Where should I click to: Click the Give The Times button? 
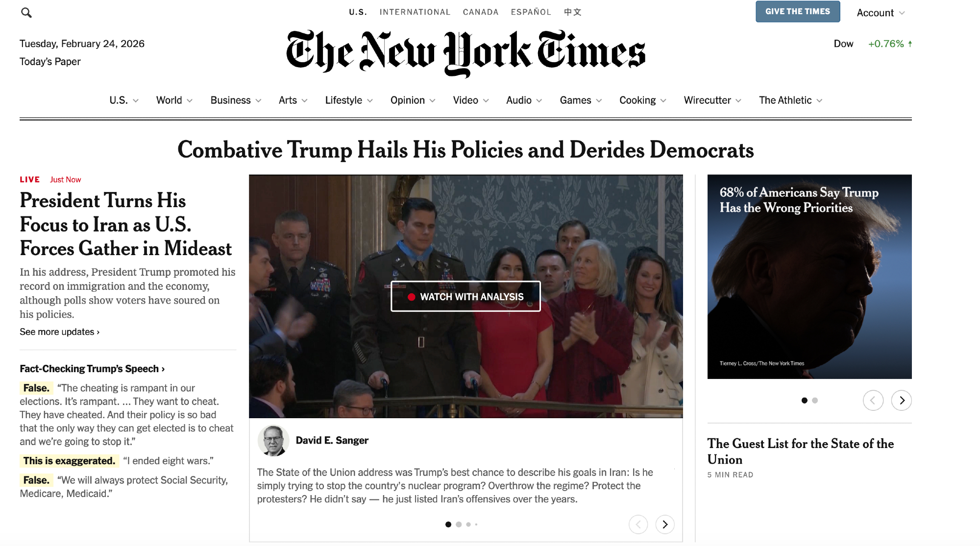798,12
